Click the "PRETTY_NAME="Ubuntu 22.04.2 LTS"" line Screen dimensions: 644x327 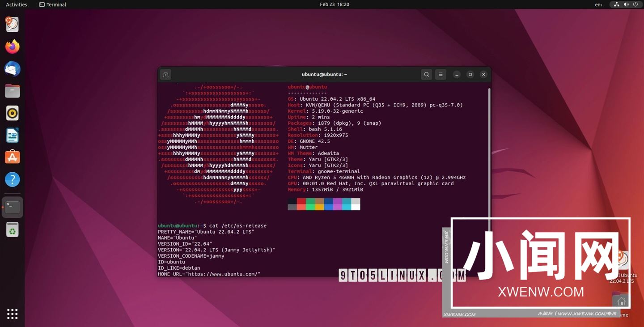coord(206,232)
